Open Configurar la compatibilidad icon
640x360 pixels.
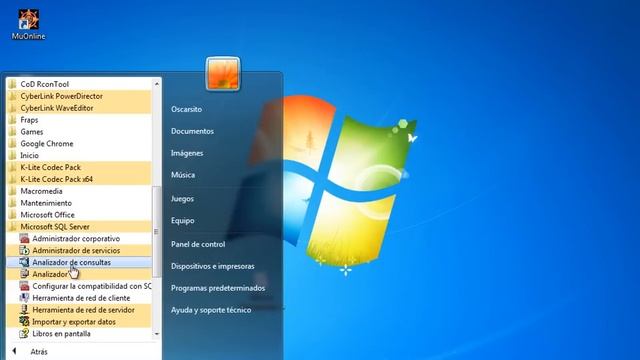24,286
